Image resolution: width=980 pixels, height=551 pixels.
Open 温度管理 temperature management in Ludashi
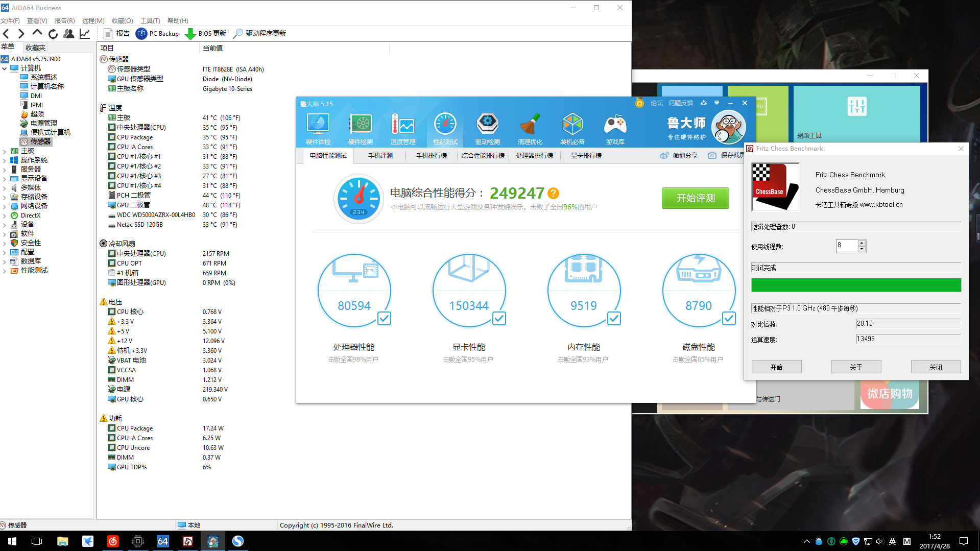coord(403,130)
